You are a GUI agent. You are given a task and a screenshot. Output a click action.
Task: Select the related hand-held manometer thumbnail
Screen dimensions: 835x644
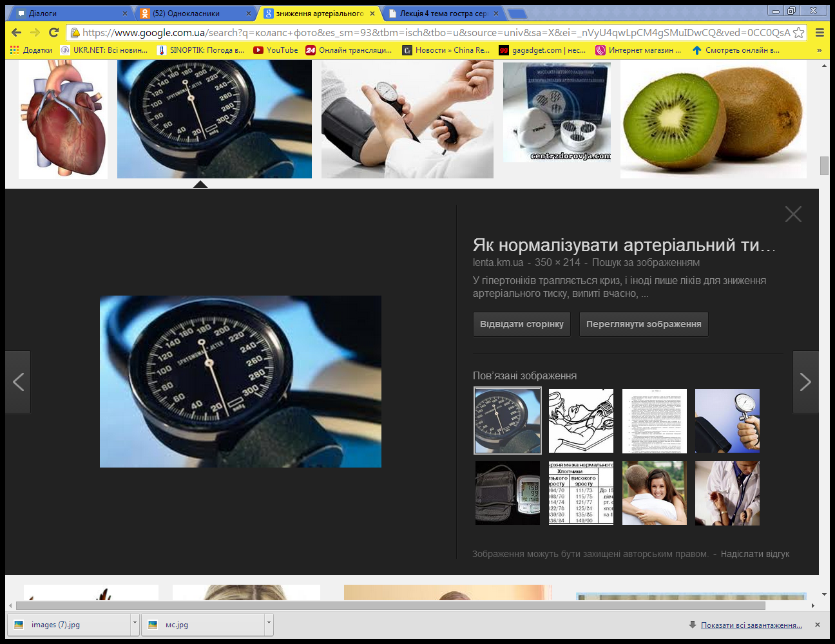pyautogui.click(x=727, y=421)
